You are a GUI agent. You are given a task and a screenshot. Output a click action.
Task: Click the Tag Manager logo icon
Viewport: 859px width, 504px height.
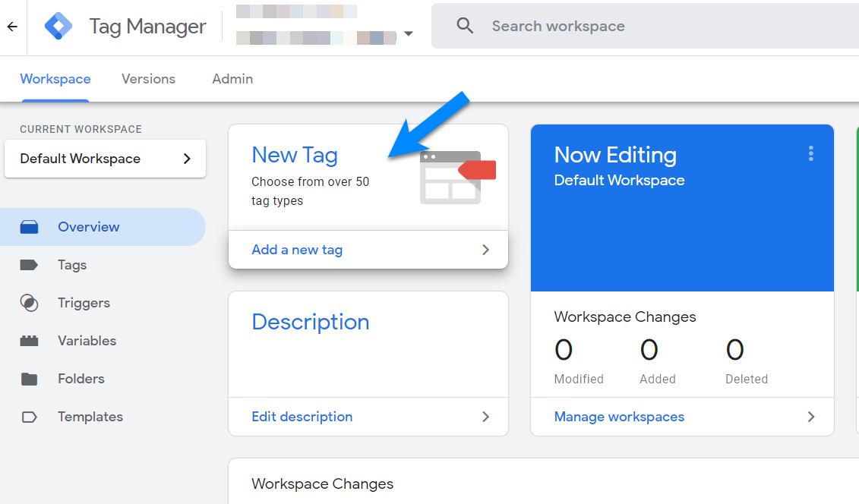[58, 27]
